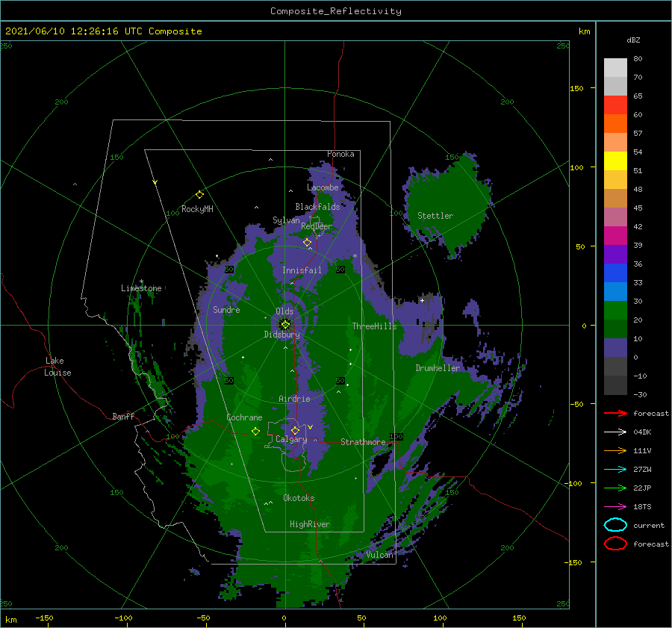This screenshot has width=672, height=628.
Task: Select the Lacombe label on the map
Action: point(323,187)
